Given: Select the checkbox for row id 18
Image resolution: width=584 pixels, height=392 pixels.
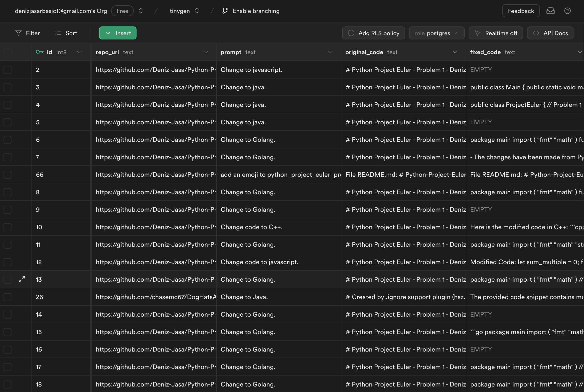Looking at the screenshot, I should (x=7, y=384).
